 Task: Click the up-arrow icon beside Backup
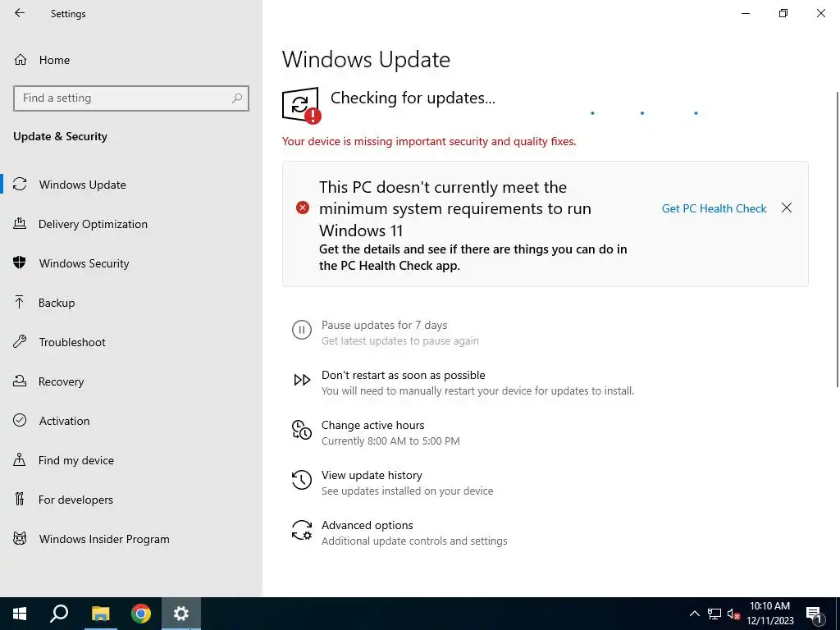click(x=20, y=302)
